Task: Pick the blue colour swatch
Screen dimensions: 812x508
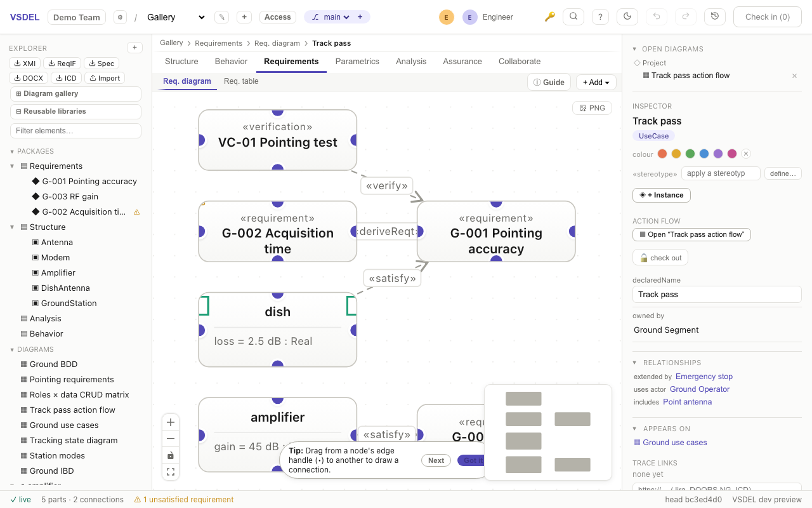Action: [x=704, y=154]
